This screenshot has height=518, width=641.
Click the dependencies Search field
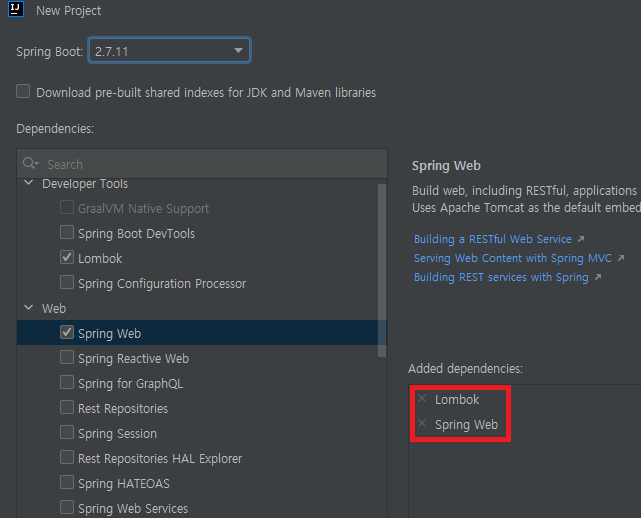pyautogui.click(x=202, y=164)
